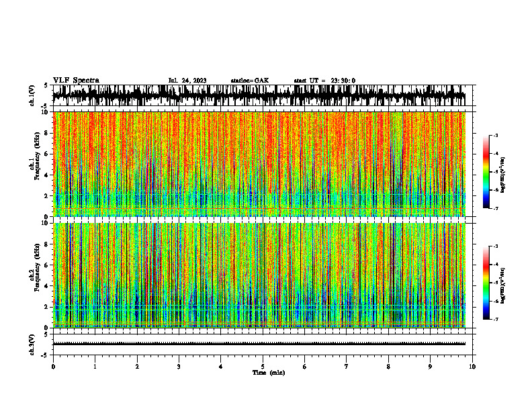Click the ch.2 color bar log(PSD) unit label
Screen dimensions: 532x411
point(503,286)
